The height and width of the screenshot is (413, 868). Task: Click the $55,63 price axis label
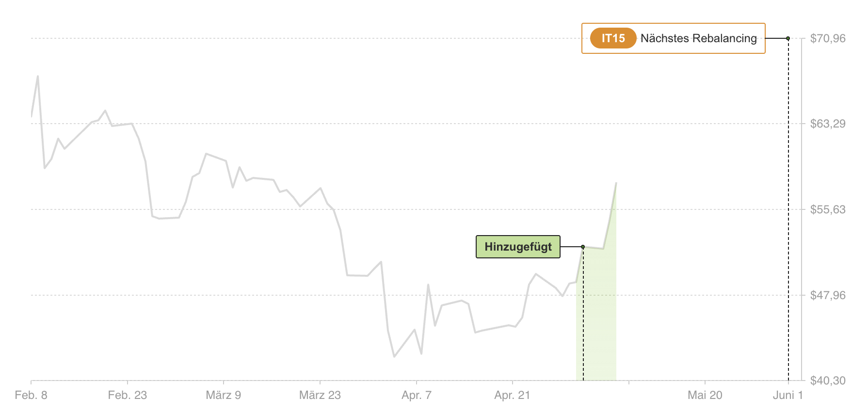coord(828,209)
